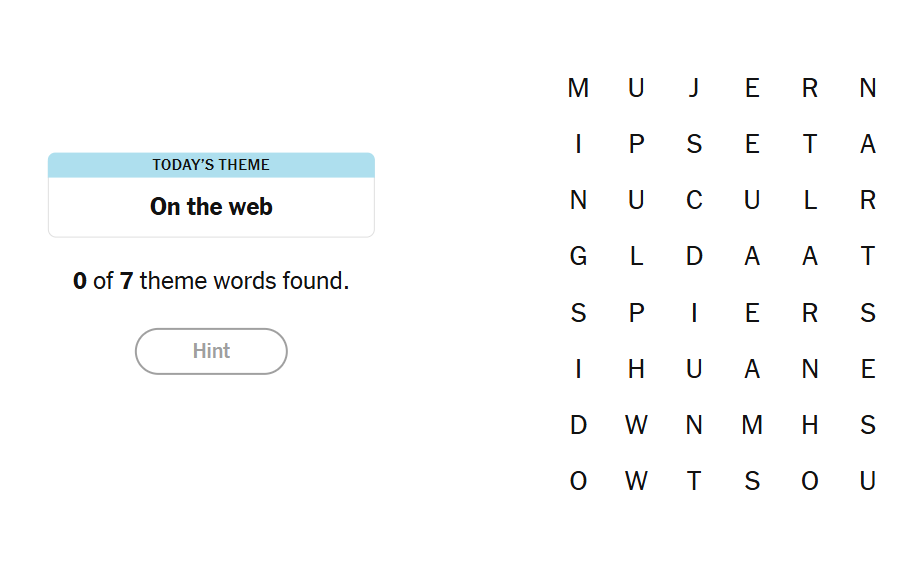Click the Hint button

pyautogui.click(x=211, y=351)
